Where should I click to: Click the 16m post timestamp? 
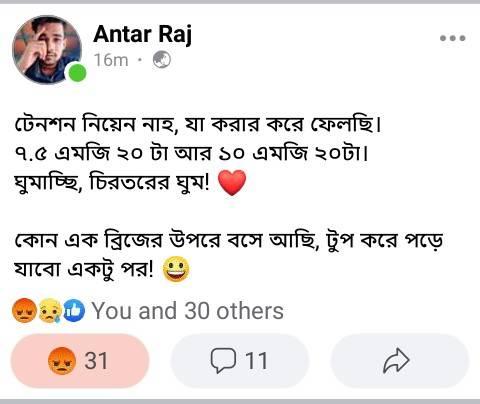click(x=111, y=60)
